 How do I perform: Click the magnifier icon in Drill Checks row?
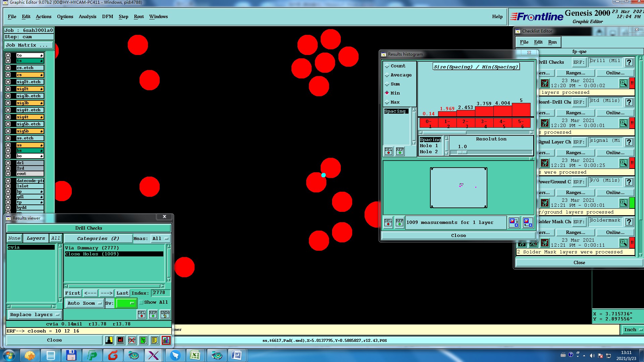click(623, 83)
